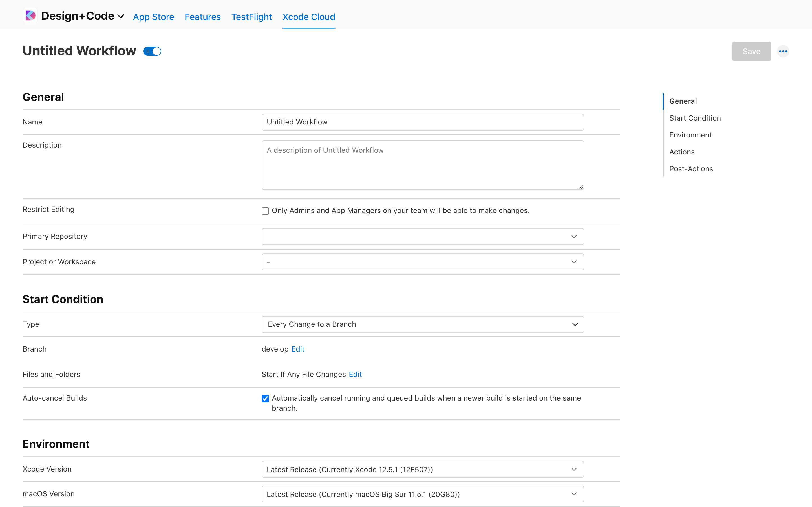The width and height of the screenshot is (812, 507).
Task: Open the Features section
Action: [x=202, y=17]
